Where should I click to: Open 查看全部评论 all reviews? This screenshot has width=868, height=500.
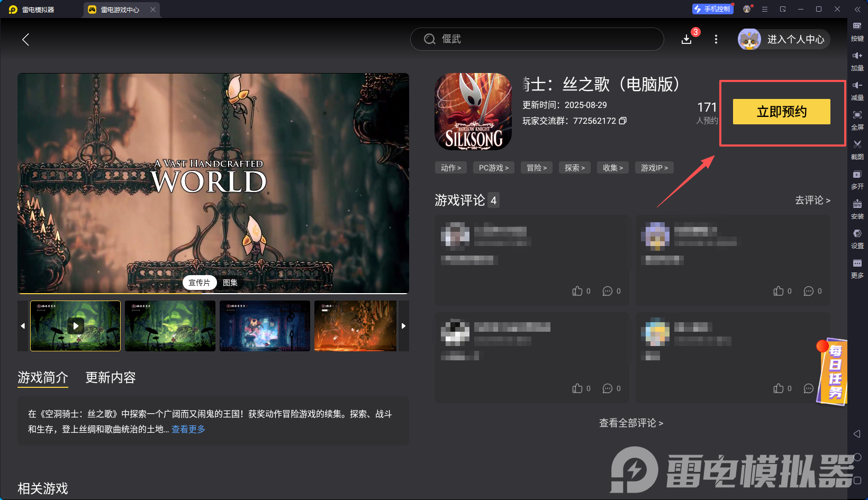[x=631, y=423]
